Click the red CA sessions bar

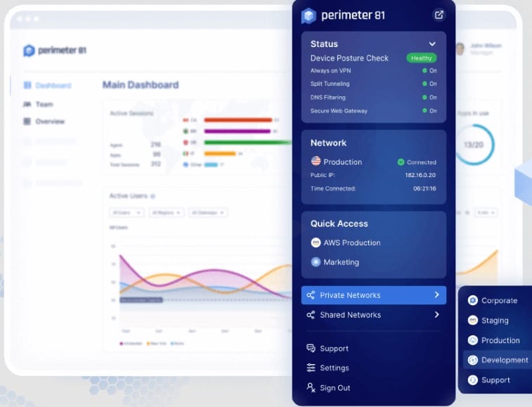(238, 119)
